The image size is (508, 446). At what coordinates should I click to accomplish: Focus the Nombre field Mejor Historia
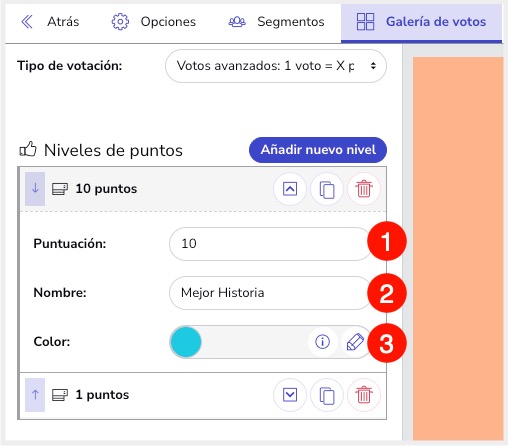pyautogui.click(x=270, y=293)
